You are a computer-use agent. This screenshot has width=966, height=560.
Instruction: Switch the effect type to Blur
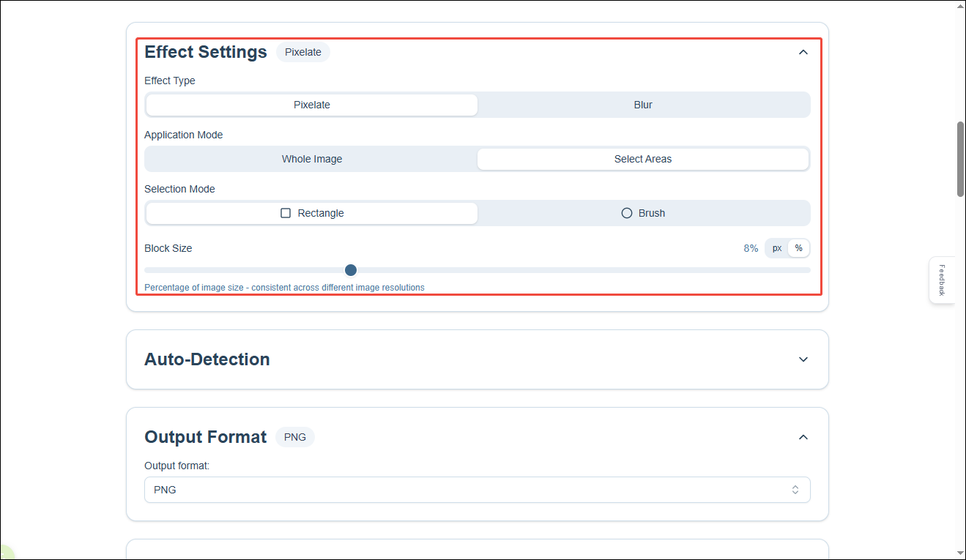[643, 105]
